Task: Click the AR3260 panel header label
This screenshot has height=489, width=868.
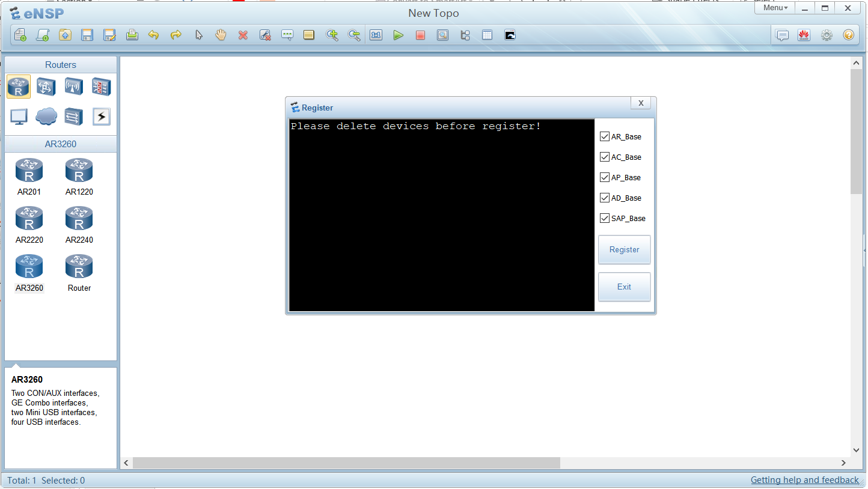Action: (61, 144)
